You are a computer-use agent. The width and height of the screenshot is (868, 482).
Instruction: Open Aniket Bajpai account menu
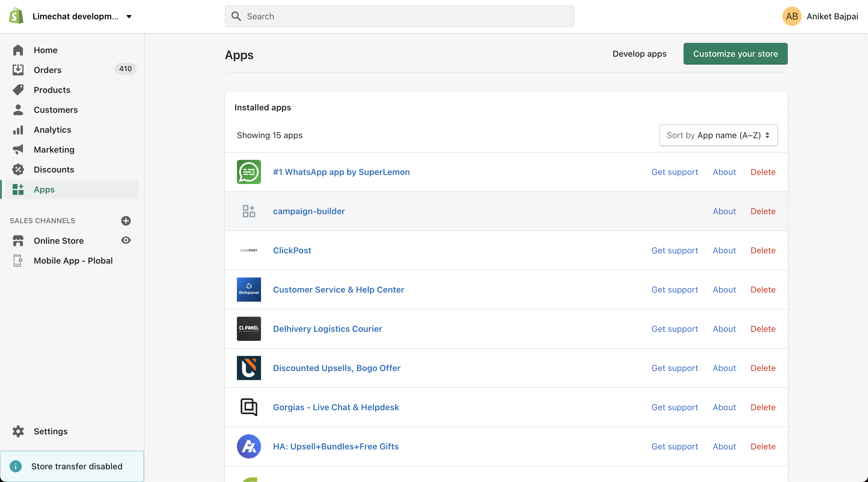pos(820,16)
